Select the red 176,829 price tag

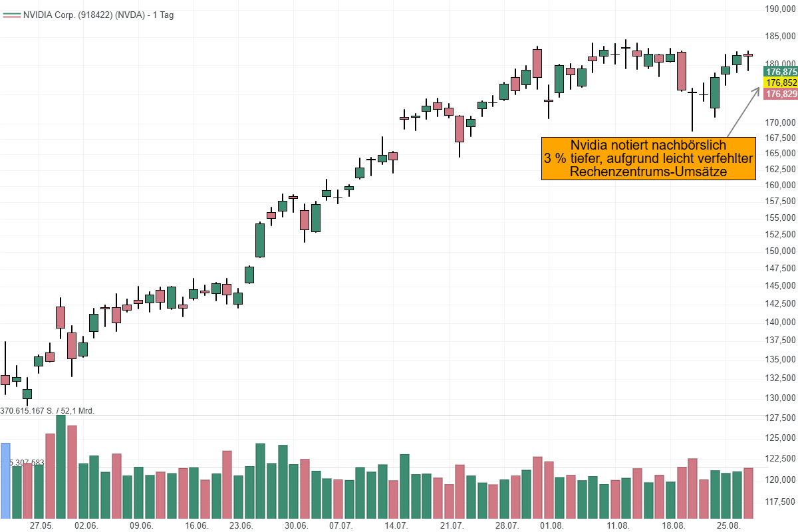[x=781, y=94]
